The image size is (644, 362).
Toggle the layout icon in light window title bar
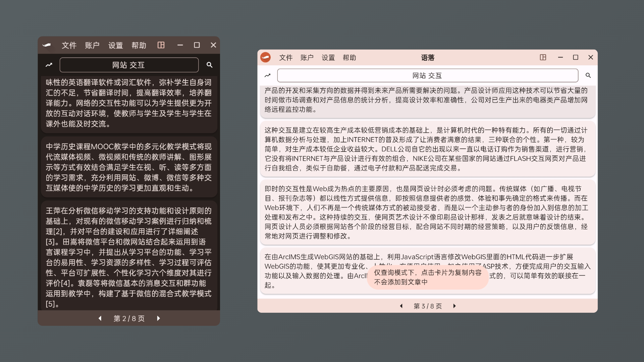543,57
